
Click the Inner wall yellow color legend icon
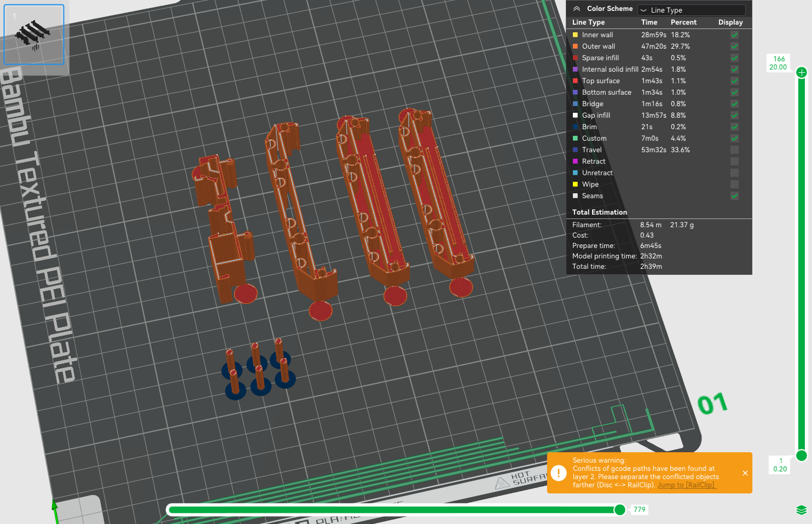coord(575,34)
